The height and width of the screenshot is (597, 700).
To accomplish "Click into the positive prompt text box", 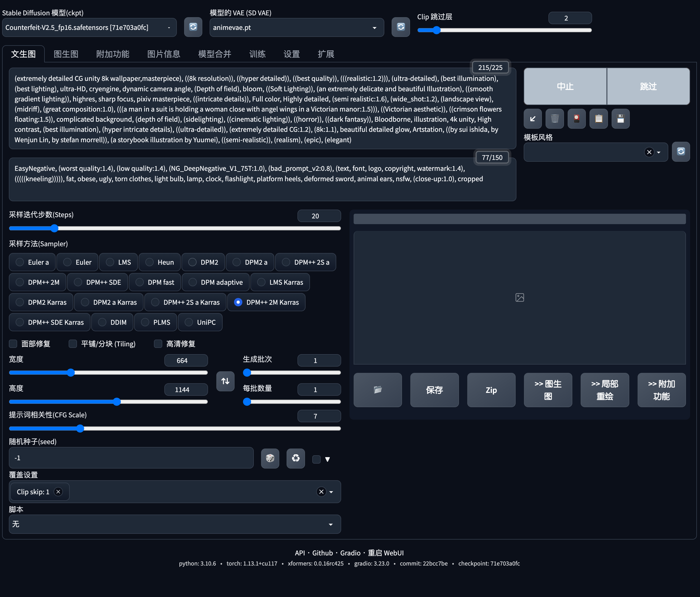I will point(262,108).
